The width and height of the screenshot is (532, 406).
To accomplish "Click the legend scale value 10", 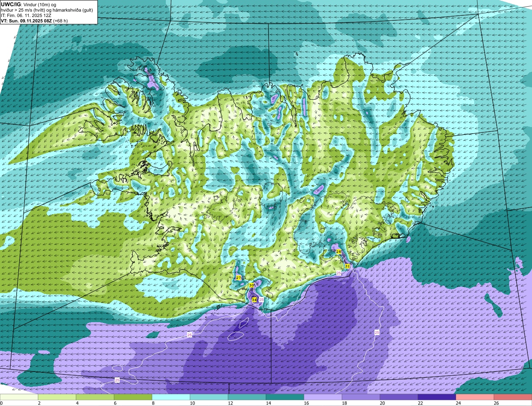I will (192, 403).
